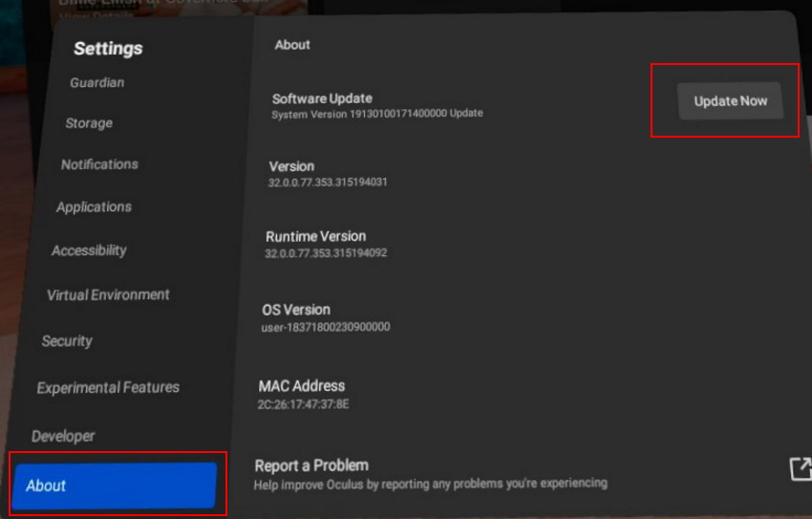Select Virtual Environment in sidebar
This screenshot has width=812, height=519.
pos(108,294)
